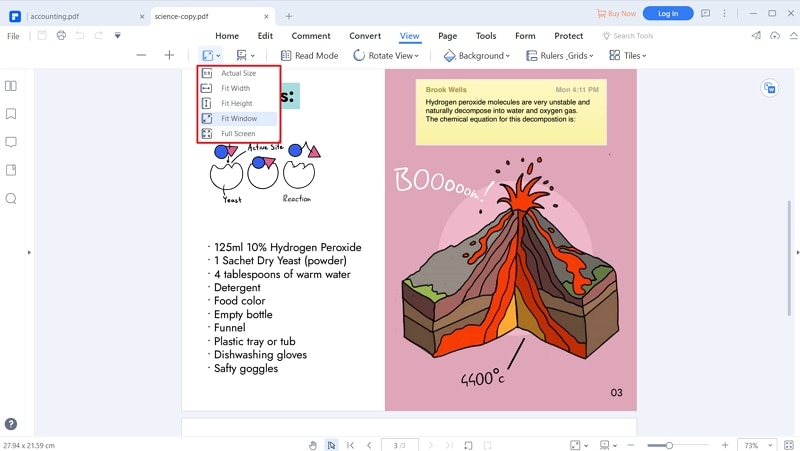The height and width of the screenshot is (451, 800).
Task: Open the Tiles dropdown
Action: [628, 56]
